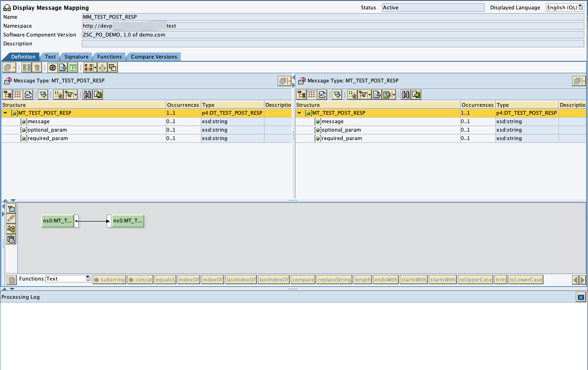Click the hierarchy icon in data-flow side toolbar

pyautogui.click(x=11, y=229)
